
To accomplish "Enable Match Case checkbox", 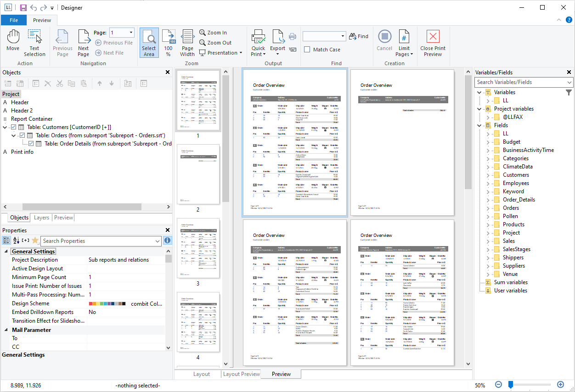I will pyautogui.click(x=307, y=50).
